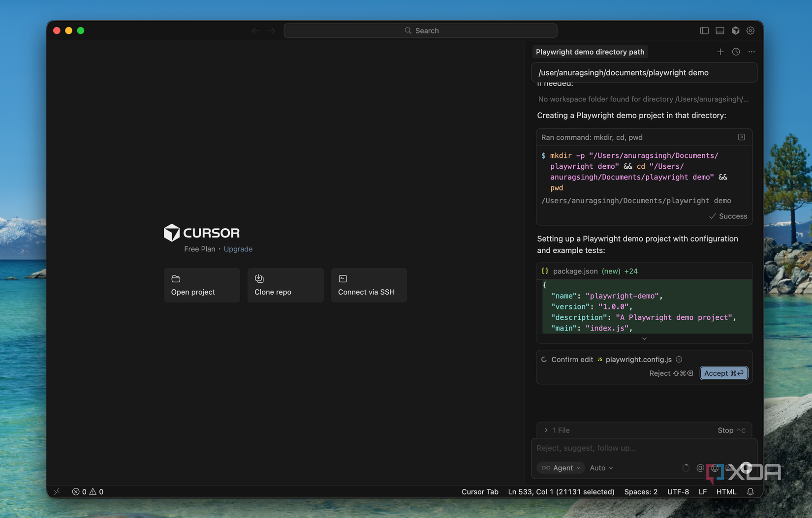The height and width of the screenshot is (518, 812).
Task: View chat history via the clock icon
Action: pyautogui.click(x=736, y=52)
